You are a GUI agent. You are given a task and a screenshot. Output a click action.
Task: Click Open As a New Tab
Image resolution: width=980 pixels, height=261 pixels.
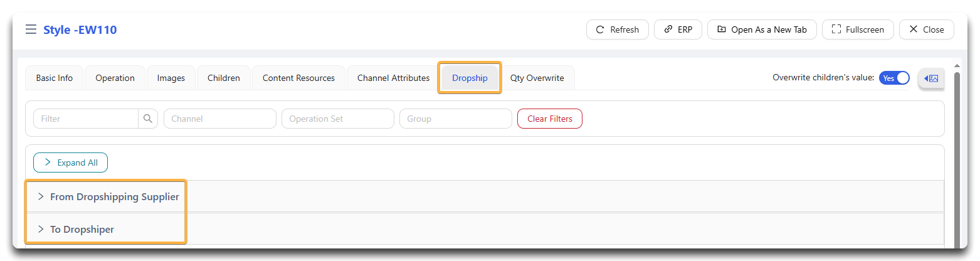click(762, 29)
